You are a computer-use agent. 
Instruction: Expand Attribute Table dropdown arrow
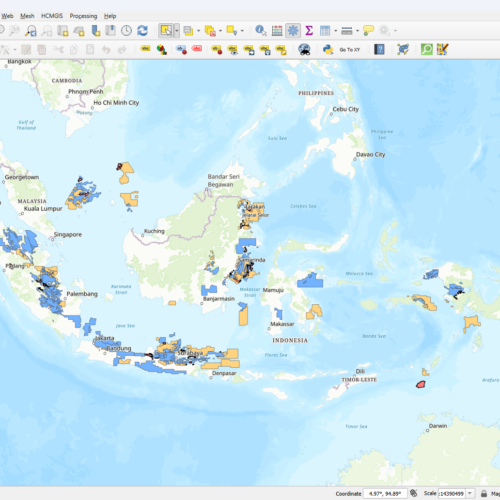[x=335, y=31]
